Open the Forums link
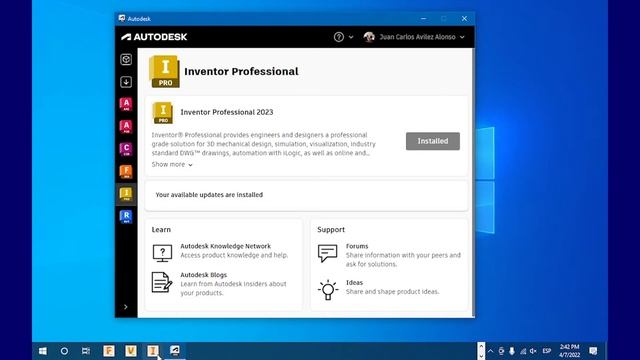 (357, 246)
